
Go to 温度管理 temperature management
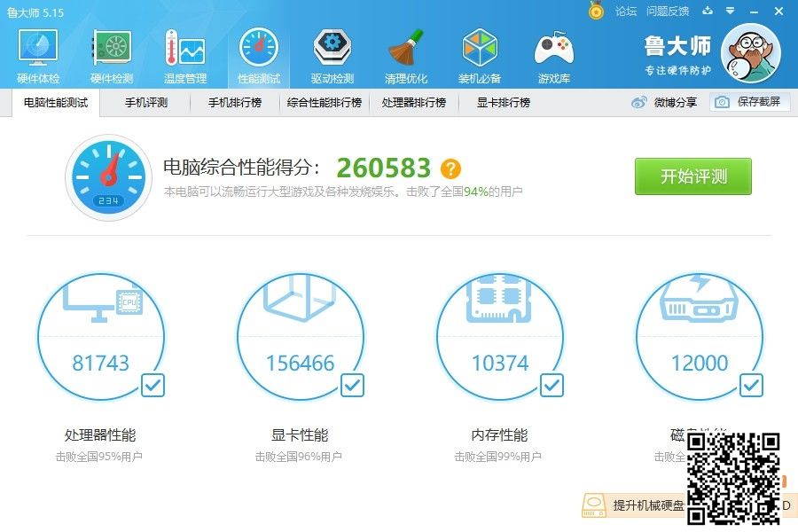(x=185, y=57)
